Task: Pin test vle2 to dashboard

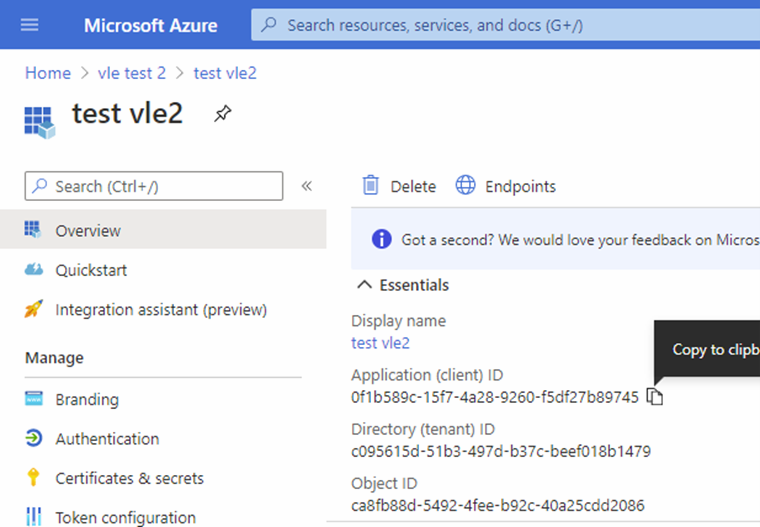Action: [x=222, y=114]
